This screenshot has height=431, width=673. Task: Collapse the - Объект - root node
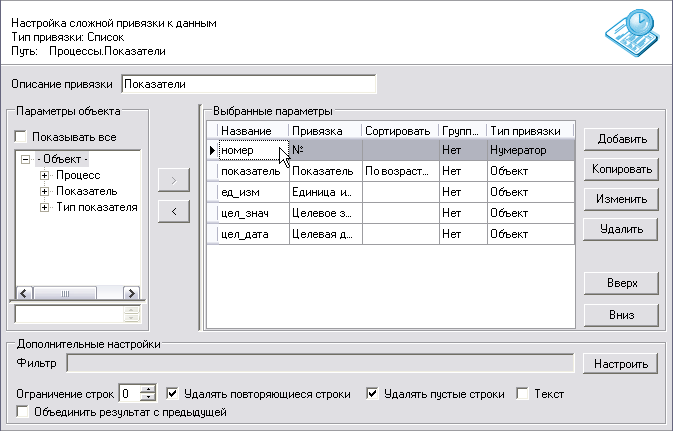(x=26, y=159)
